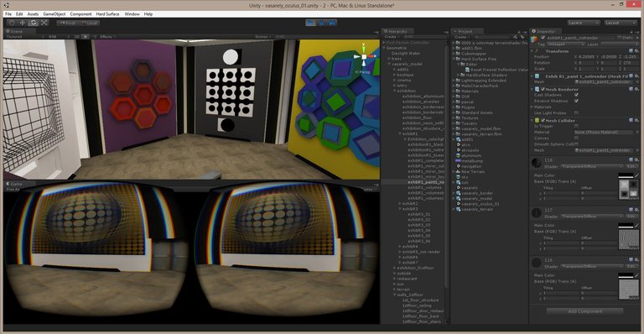Click the Transform component gear icon

pyautogui.click(x=636, y=51)
